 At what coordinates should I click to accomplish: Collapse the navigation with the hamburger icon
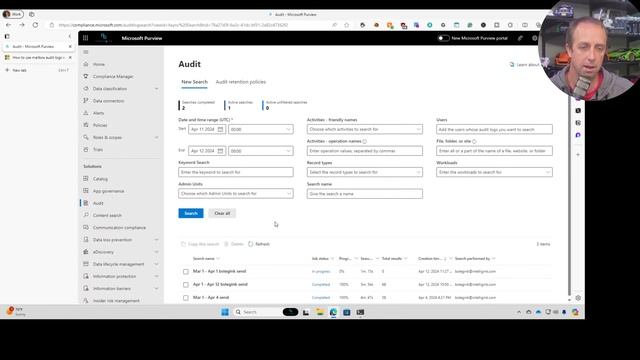(x=86, y=52)
